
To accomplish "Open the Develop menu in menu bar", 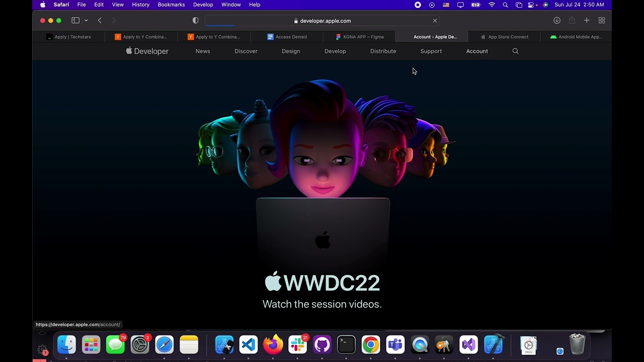I will tap(203, 5).
